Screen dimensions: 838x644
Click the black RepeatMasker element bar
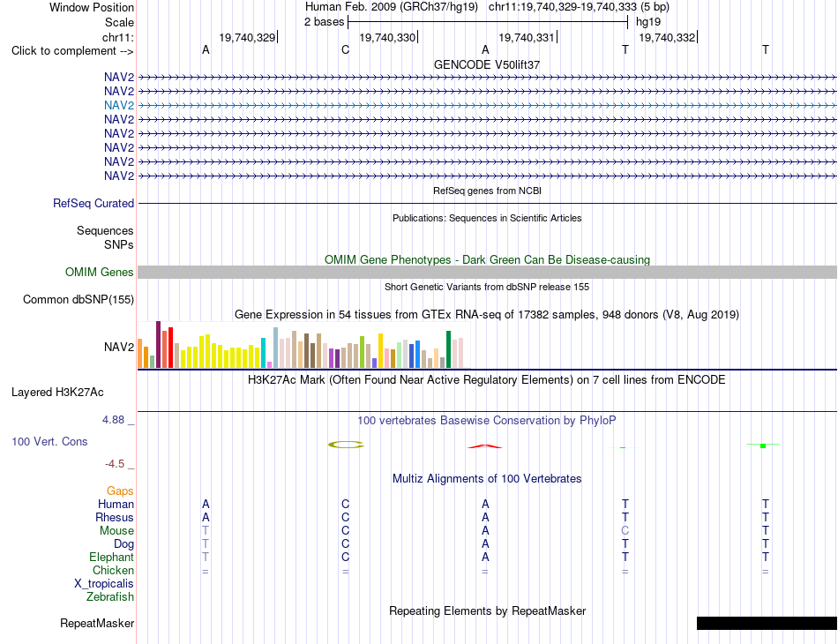pyautogui.click(x=767, y=623)
